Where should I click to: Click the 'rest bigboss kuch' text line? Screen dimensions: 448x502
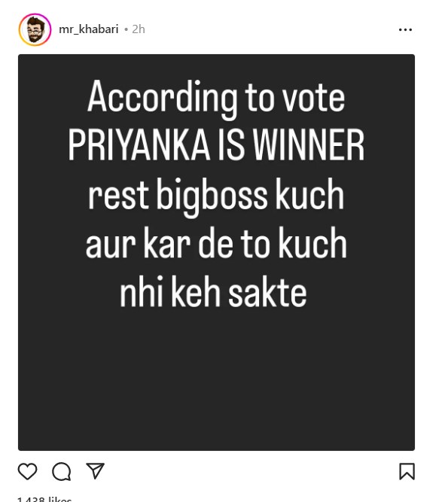[216, 196]
